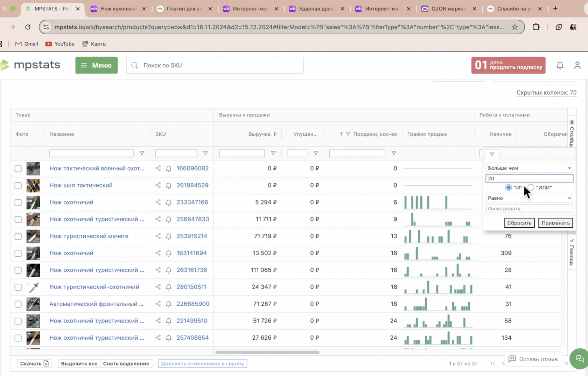Share icon for SKU 257408854

(x=158, y=338)
